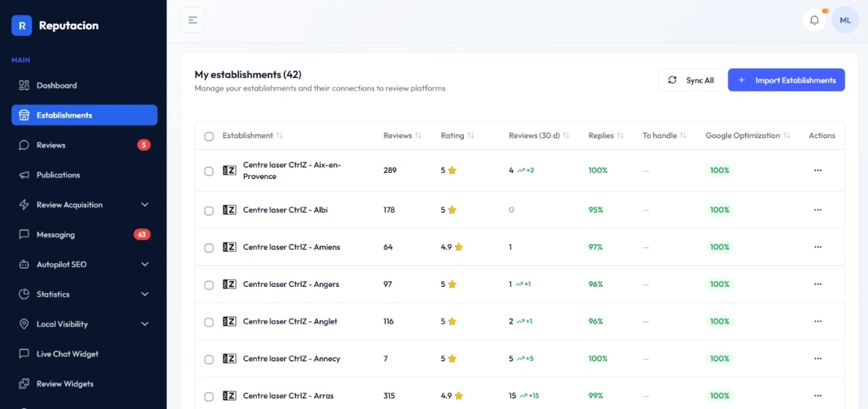Image resolution: width=868 pixels, height=409 pixels.
Task: Click the CtrlZ logo for Albi
Action: pyautogui.click(x=229, y=210)
